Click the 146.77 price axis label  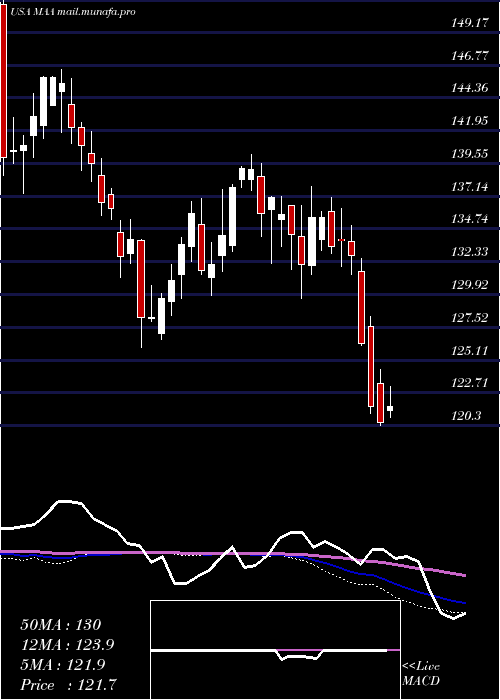(x=470, y=56)
